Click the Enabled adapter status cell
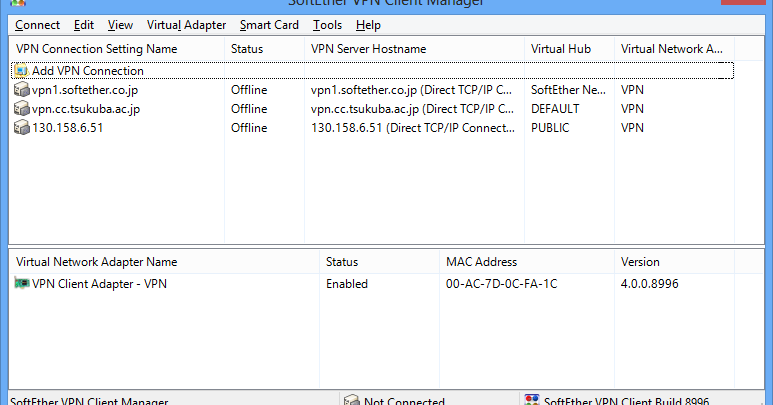This screenshot has width=773, height=405. (x=347, y=284)
